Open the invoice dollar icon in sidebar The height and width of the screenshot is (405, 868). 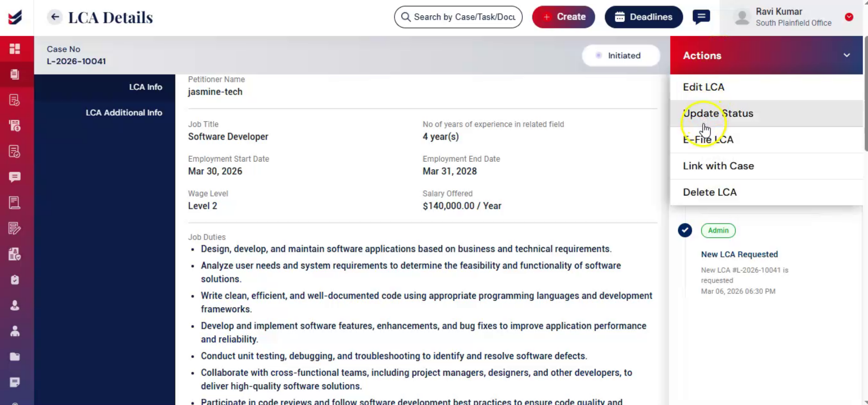click(15, 126)
